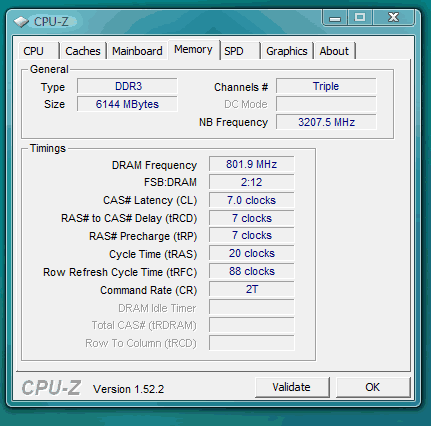Click the FSB:DRAM value 2:12
The image size is (431, 426).
[x=252, y=182]
